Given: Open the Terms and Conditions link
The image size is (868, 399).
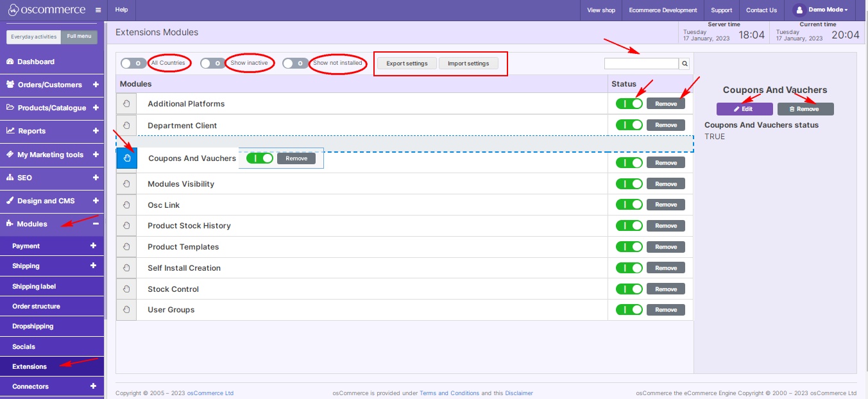Looking at the screenshot, I should pos(449,393).
